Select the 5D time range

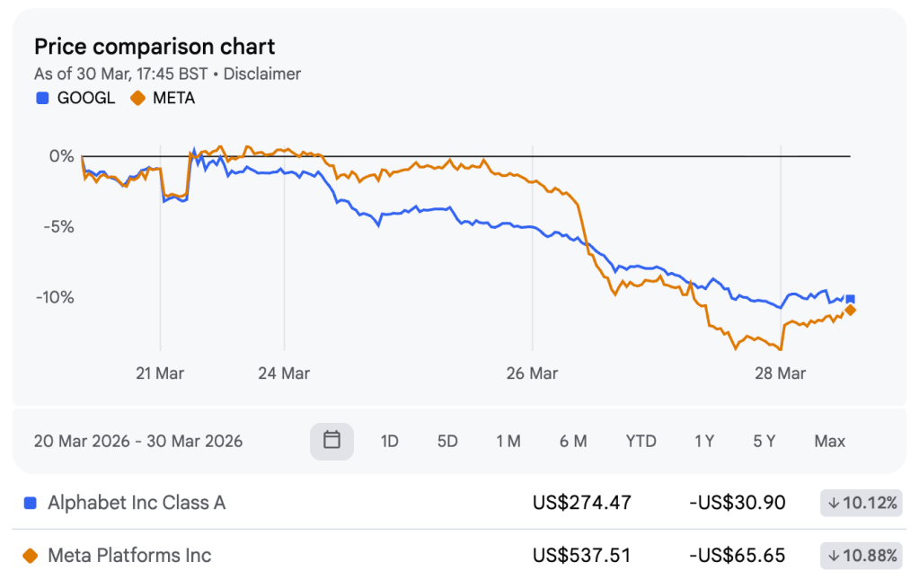pos(446,441)
